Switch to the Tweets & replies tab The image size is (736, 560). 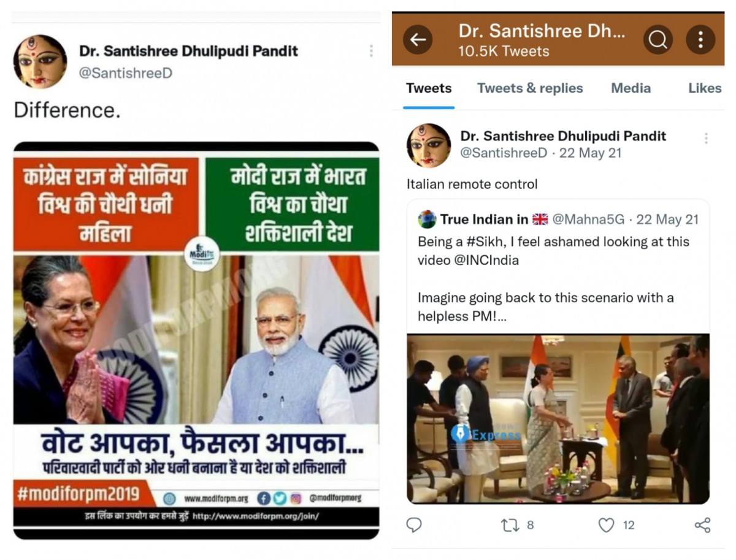point(530,88)
